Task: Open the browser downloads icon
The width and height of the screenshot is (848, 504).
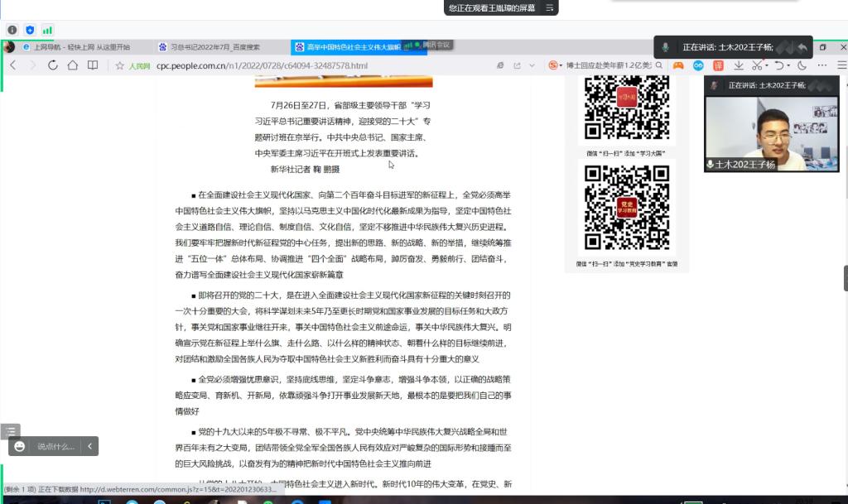Action: [738, 65]
